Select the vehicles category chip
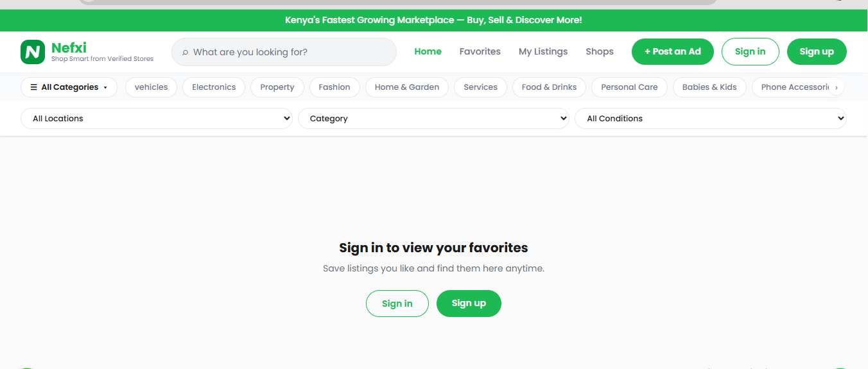Image resolution: width=868 pixels, height=369 pixels. 151,87
